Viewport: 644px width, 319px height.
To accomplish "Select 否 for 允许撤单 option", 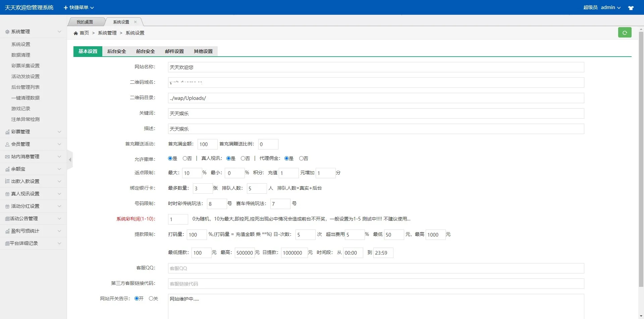I will click(x=185, y=158).
